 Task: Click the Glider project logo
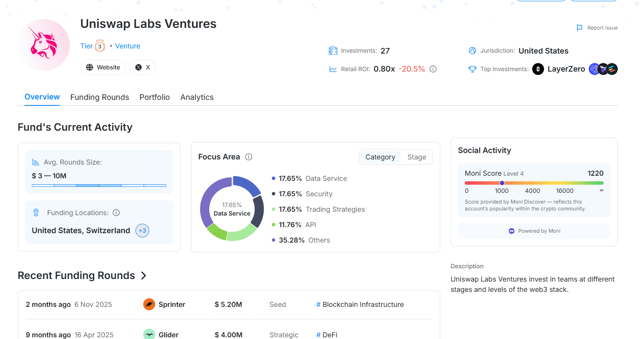[x=149, y=335]
